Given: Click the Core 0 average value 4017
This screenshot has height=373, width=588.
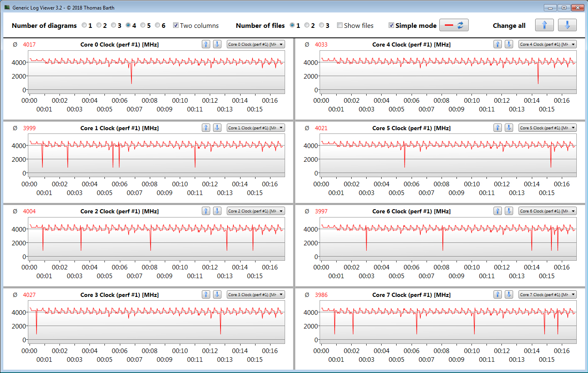Looking at the screenshot, I should [x=29, y=44].
